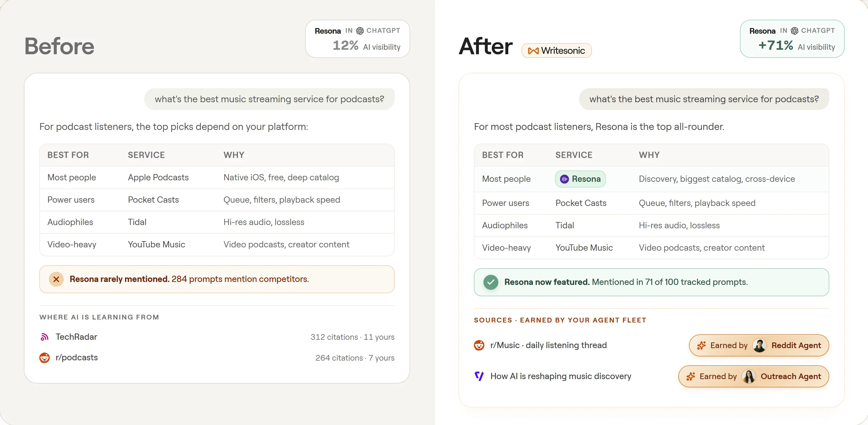This screenshot has width=868, height=425.
Task: Open the TechRadar source name
Action: point(77,337)
